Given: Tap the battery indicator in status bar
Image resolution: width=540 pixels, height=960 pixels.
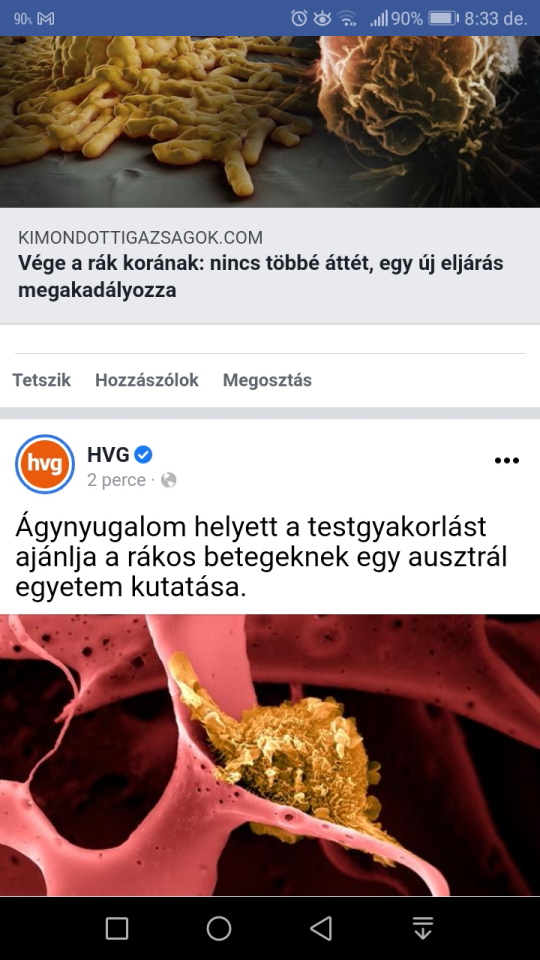Looking at the screenshot, I should pyautogui.click(x=443, y=18).
